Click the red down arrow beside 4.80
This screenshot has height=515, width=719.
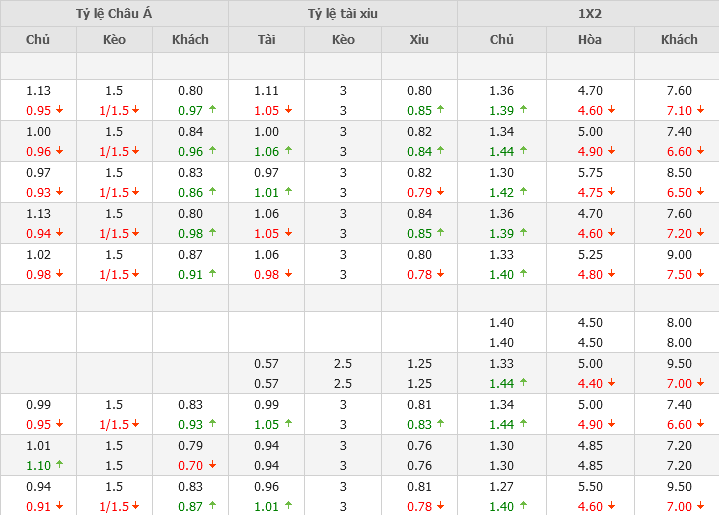[x=612, y=274]
